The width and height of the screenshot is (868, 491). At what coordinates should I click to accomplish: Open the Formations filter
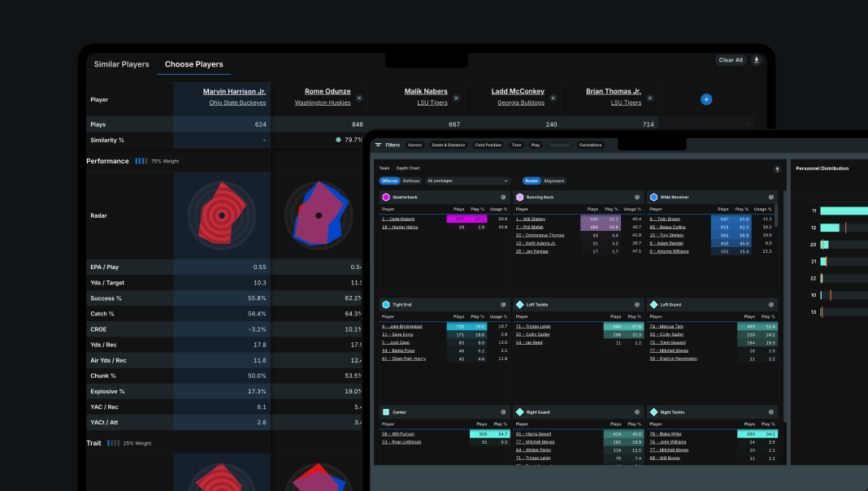tap(590, 145)
